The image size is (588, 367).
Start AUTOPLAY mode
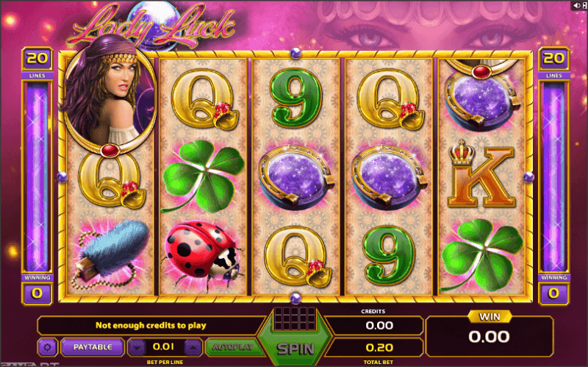(x=233, y=347)
